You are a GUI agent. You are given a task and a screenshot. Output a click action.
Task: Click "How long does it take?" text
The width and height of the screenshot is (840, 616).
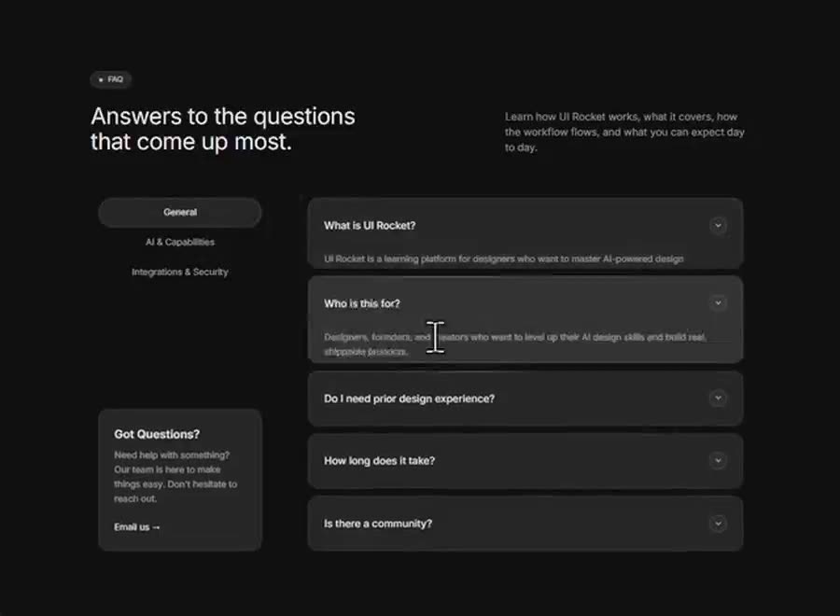coord(379,461)
